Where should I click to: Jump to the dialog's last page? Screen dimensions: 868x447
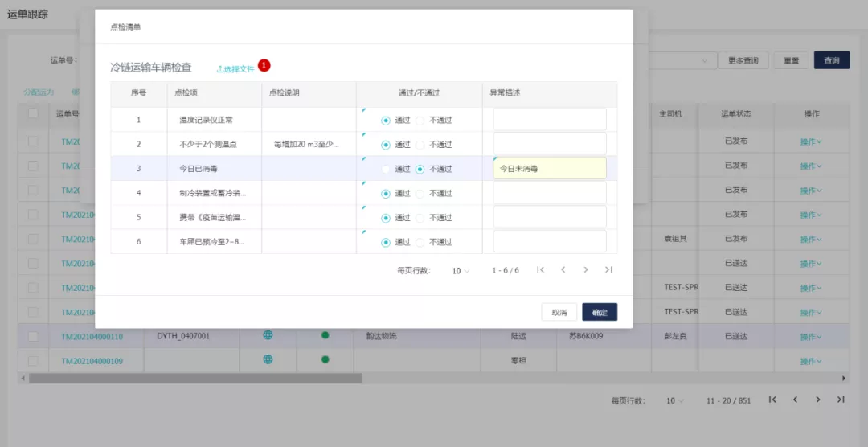point(608,270)
